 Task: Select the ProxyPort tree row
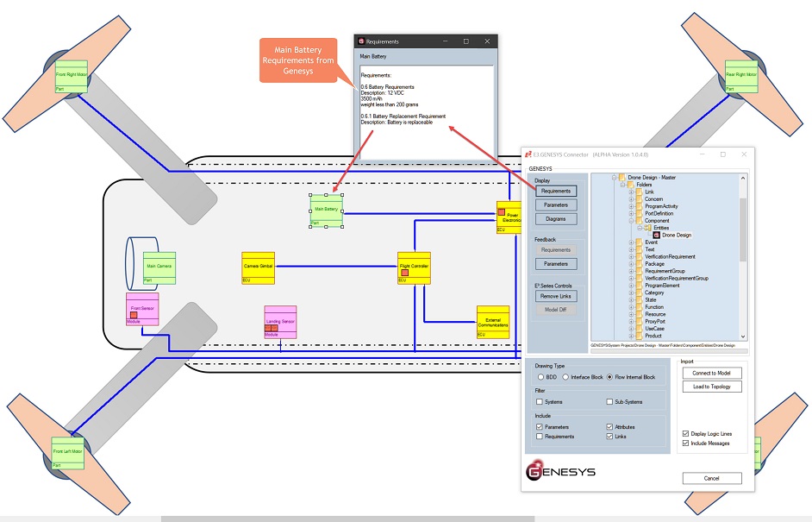tap(655, 321)
